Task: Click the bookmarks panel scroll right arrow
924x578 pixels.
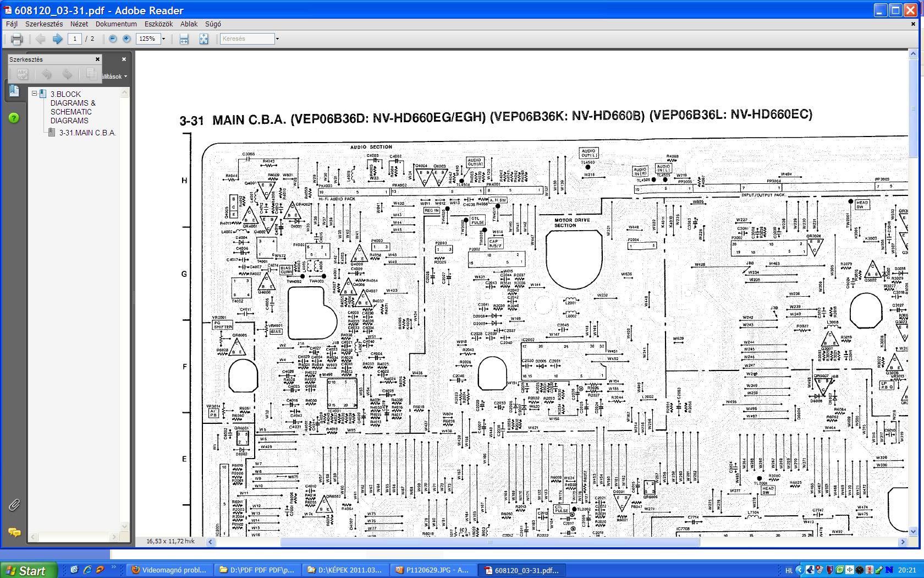Action: tap(114, 537)
